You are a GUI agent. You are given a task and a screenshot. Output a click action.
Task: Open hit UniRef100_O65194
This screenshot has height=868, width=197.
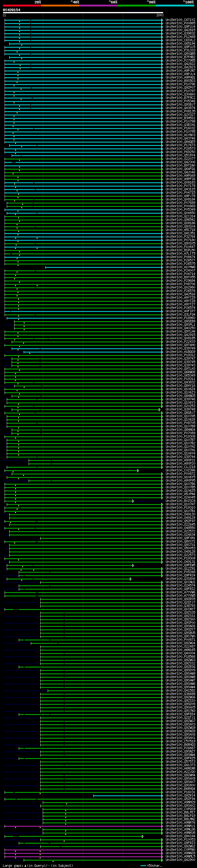[x=180, y=43]
